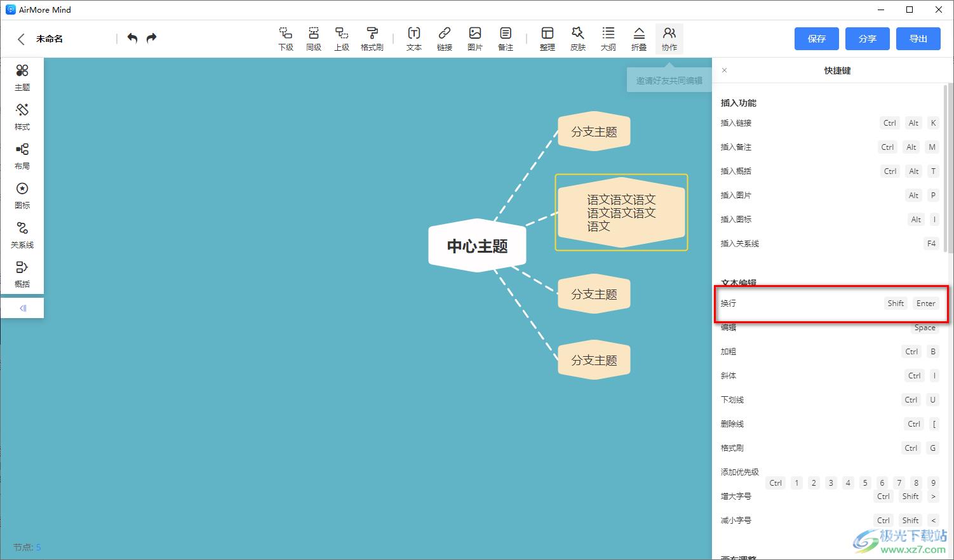The width and height of the screenshot is (954, 560).
Task: Tidy the layout with 整理
Action: coord(548,39)
